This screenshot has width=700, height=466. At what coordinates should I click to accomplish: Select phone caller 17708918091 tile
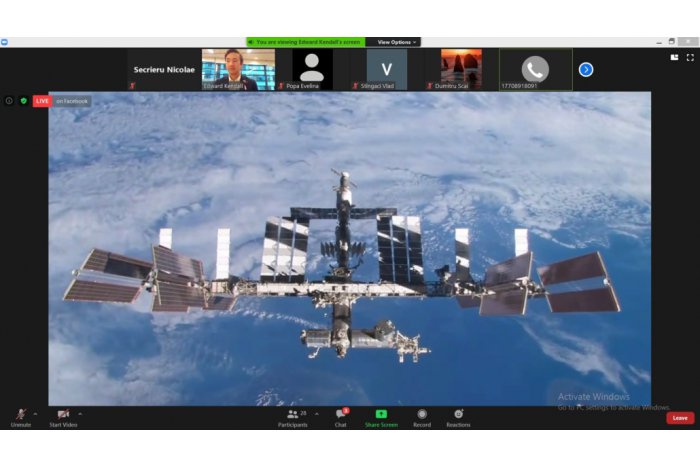(535, 70)
